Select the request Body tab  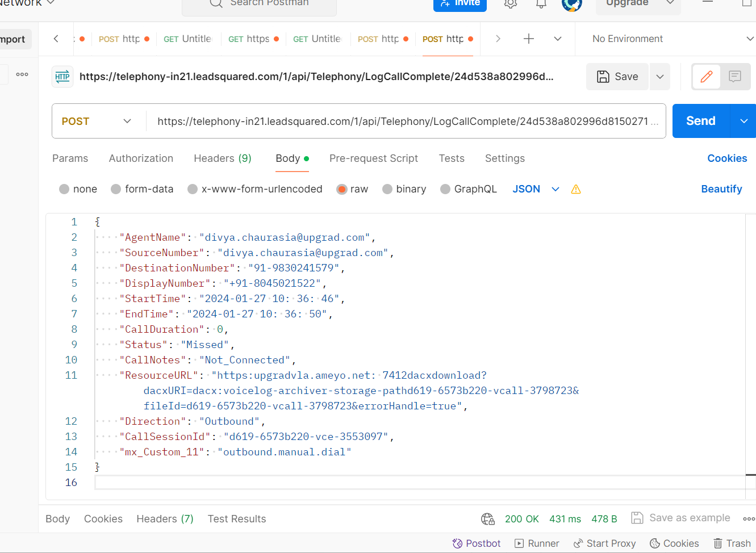point(292,158)
